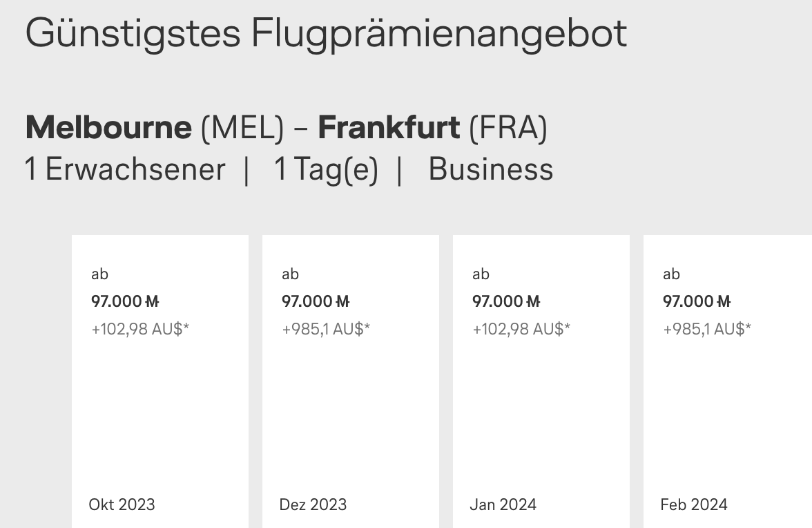
Task: Click the miles symbol in the Feb 2024 card
Action: [724, 301]
